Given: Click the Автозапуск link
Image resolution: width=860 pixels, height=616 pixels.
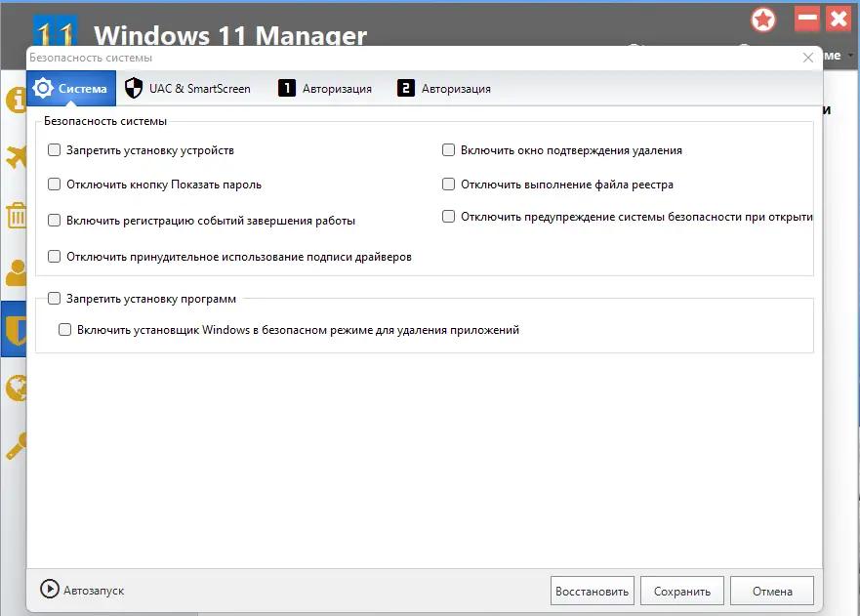Looking at the screenshot, I should click(x=94, y=591).
